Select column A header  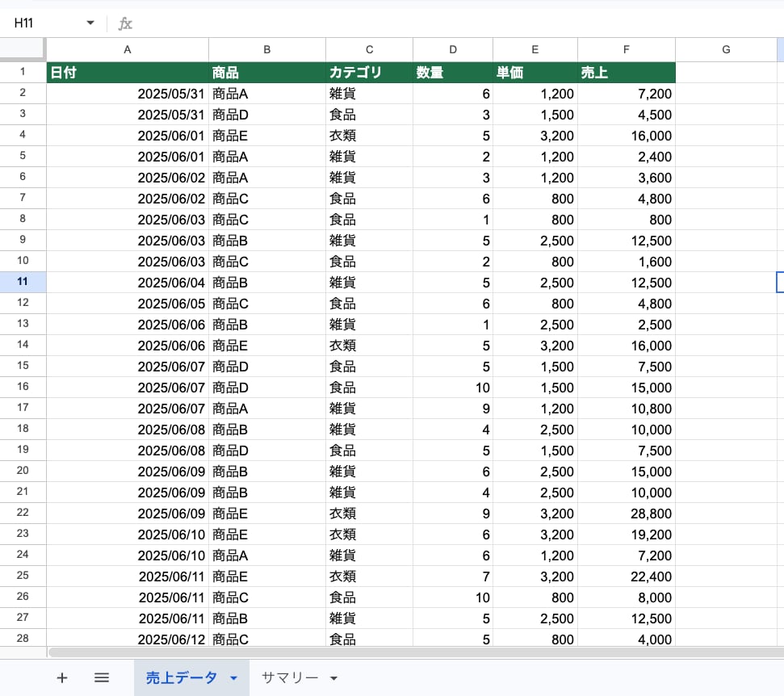(x=128, y=49)
